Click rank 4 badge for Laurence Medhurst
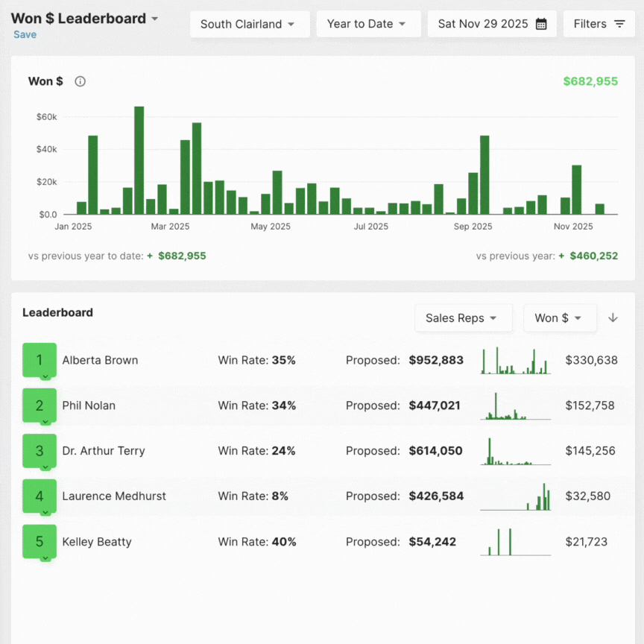This screenshot has width=644, height=644. coord(40,496)
